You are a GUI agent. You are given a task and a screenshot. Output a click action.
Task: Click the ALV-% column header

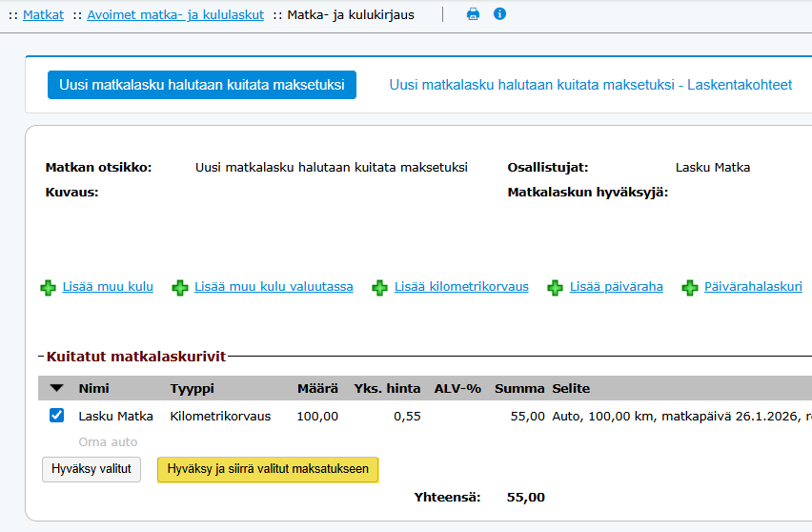457,388
